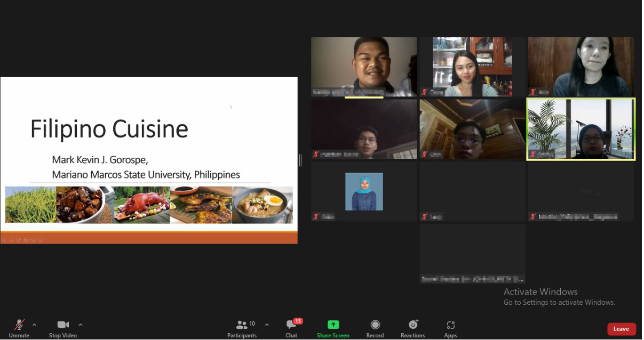The width and height of the screenshot is (644, 340).
Task: Click muted mic icon on wooden ceiling tile
Action: coord(425,154)
